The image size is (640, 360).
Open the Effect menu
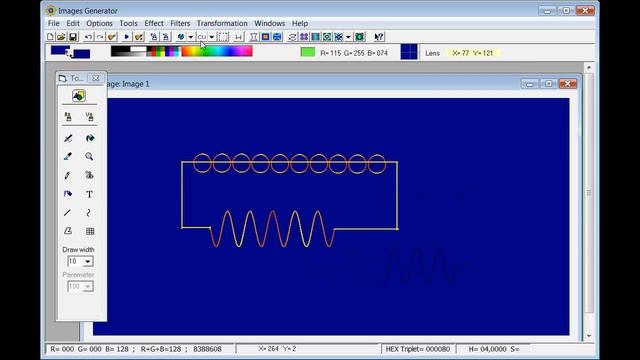pos(154,23)
